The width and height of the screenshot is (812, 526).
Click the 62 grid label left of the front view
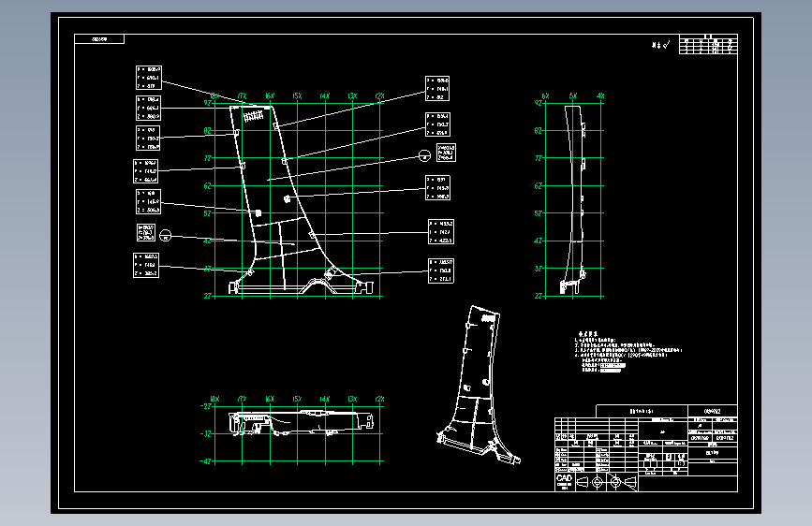(x=208, y=186)
